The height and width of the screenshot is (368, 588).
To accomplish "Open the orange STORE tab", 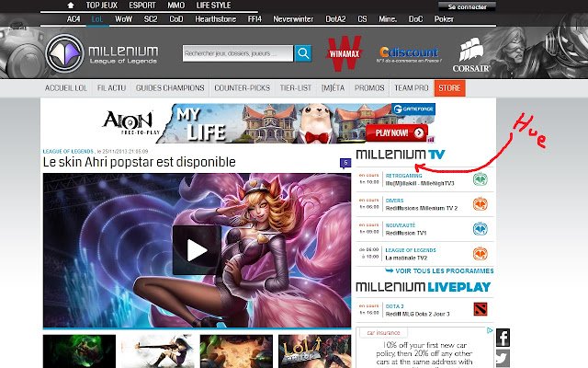I will (449, 88).
